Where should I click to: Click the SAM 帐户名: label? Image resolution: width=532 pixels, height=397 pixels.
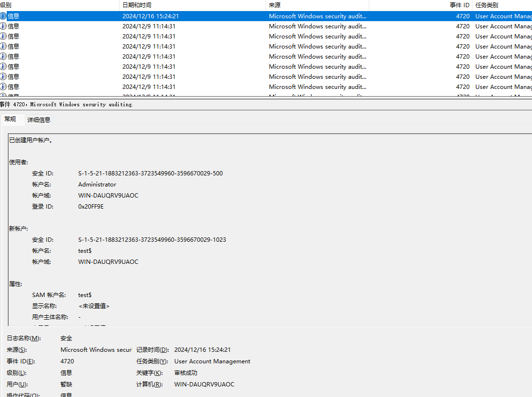pos(49,295)
